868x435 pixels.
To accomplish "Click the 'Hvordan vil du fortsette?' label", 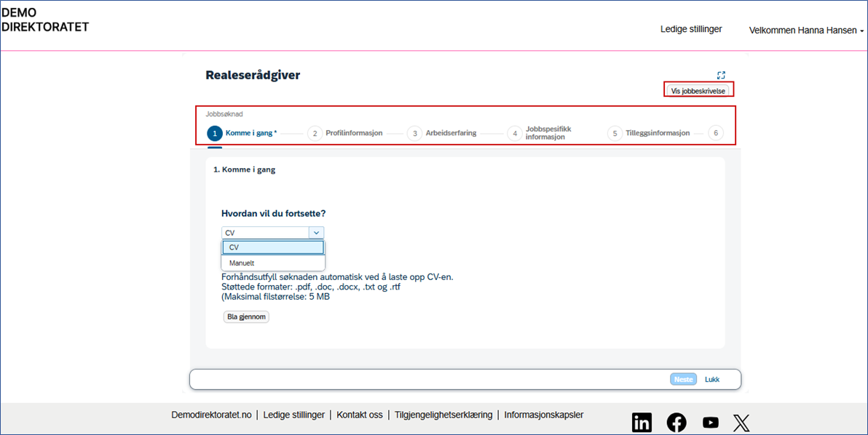I will pyautogui.click(x=274, y=213).
